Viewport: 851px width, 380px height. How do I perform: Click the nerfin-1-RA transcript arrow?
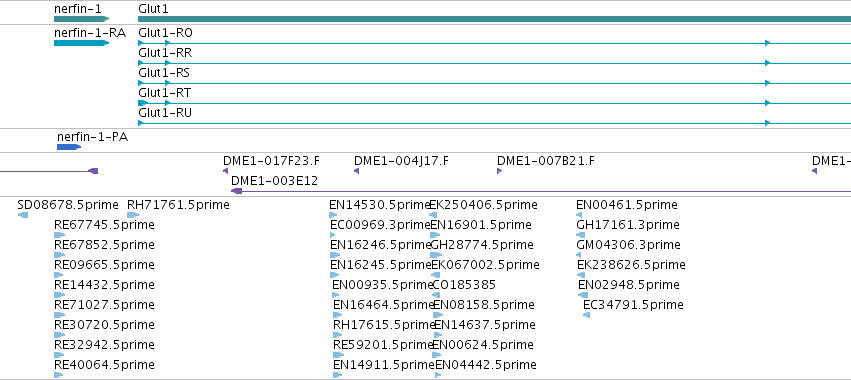(x=81, y=43)
